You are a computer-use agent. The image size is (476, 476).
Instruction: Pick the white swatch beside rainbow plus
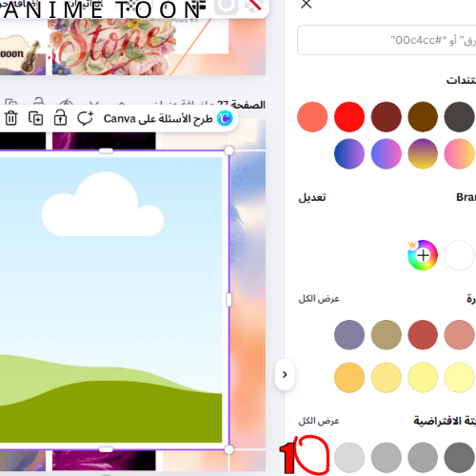pos(460,255)
